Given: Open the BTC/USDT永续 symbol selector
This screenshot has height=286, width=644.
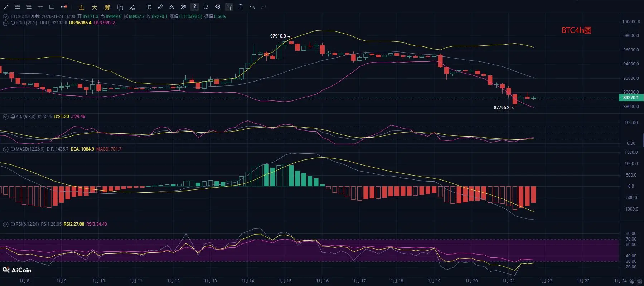Looking at the screenshot, I should click(x=25, y=16).
